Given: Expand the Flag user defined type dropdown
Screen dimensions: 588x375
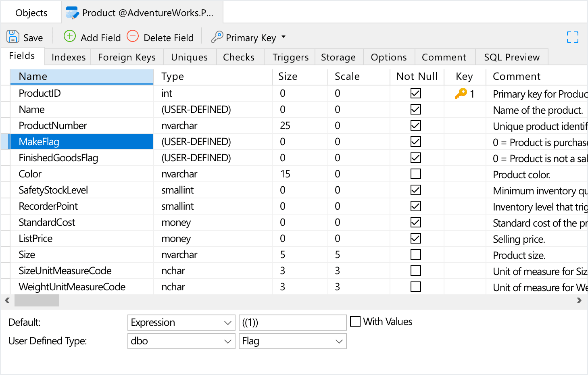Looking at the screenshot, I should 339,341.
